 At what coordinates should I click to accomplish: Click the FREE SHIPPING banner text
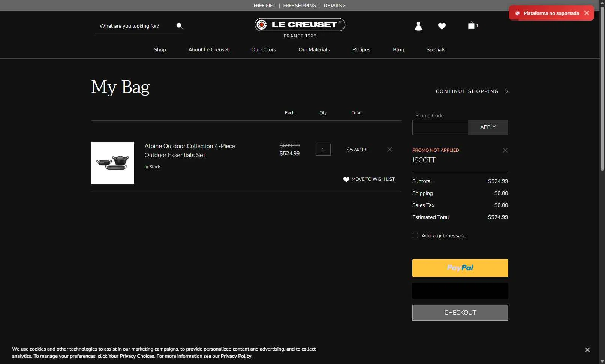point(300,6)
